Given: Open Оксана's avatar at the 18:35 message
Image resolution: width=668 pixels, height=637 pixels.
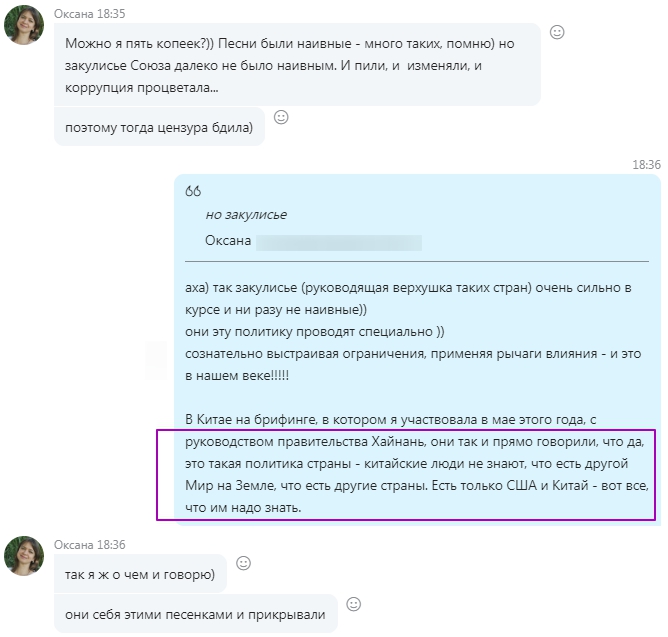Looking at the screenshot, I should 24,25.
